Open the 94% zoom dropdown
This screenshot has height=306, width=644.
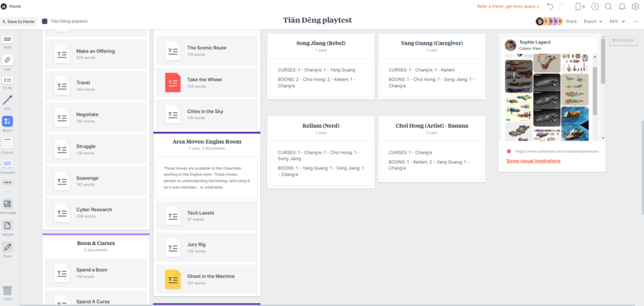(x=615, y=21)
